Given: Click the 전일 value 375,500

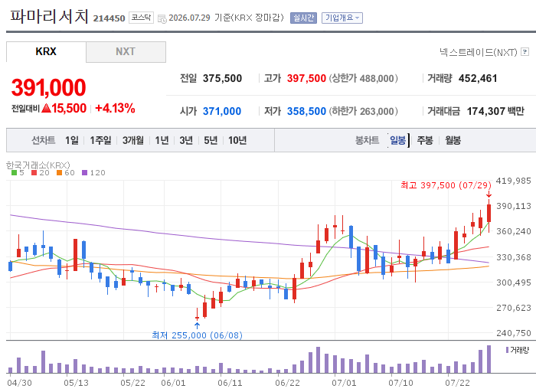Looking at the screenshot, I should pos(222,78).
